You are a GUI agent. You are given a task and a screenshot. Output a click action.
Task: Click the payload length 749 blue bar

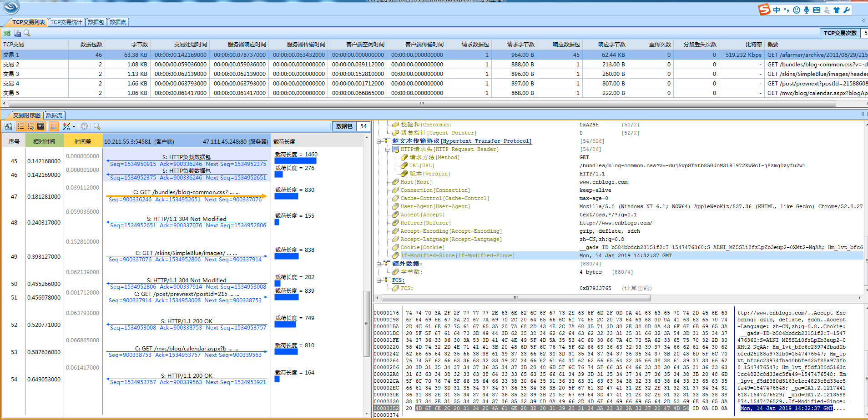[x=285, y=325]
